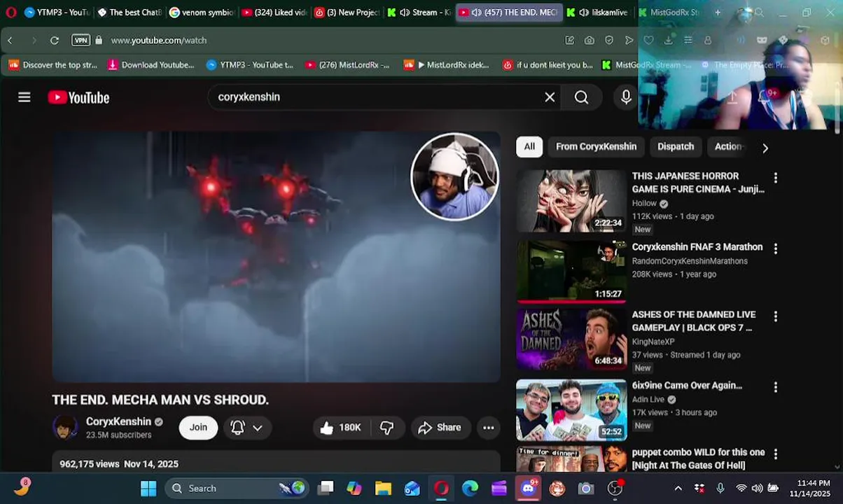Open YTMP3 - YouTube t... bookmark
843x504 pixels.
tap(250, 65)
